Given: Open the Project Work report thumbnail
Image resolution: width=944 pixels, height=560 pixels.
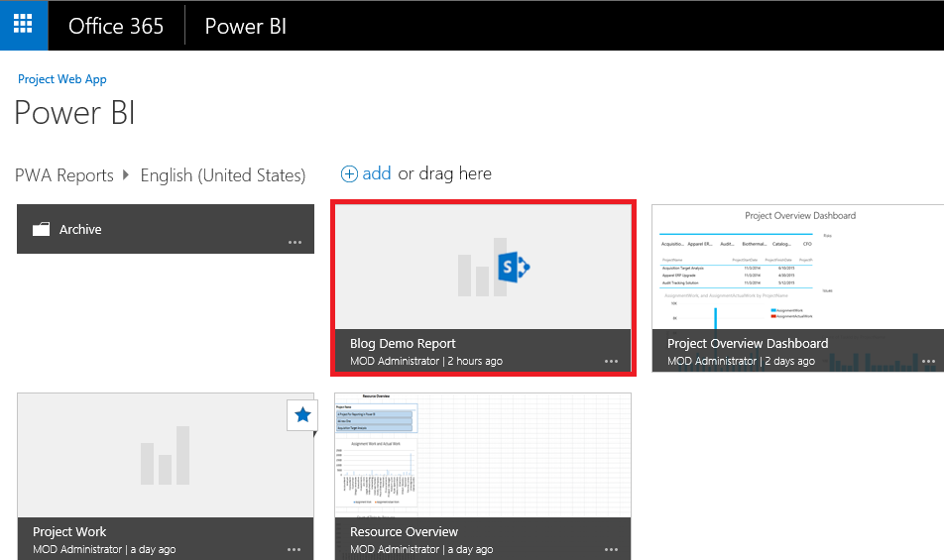Looking at the screenshot, I should [166, 455].
